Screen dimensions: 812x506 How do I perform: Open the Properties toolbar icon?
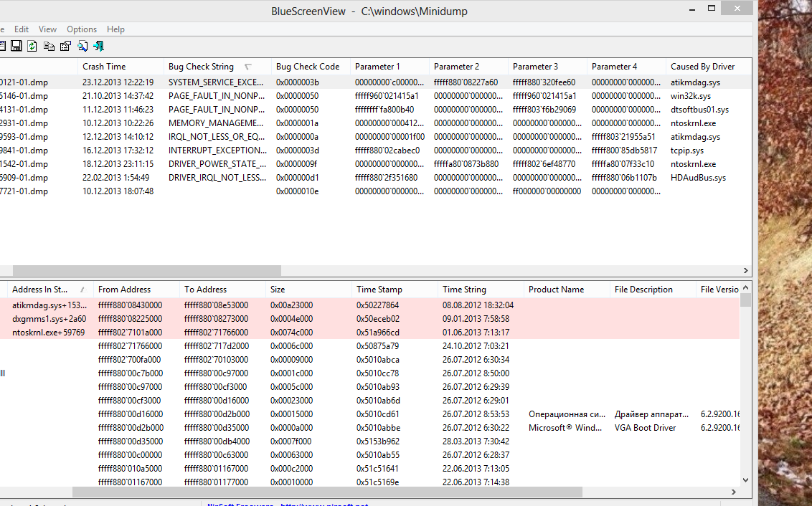(x=65, y=46)
